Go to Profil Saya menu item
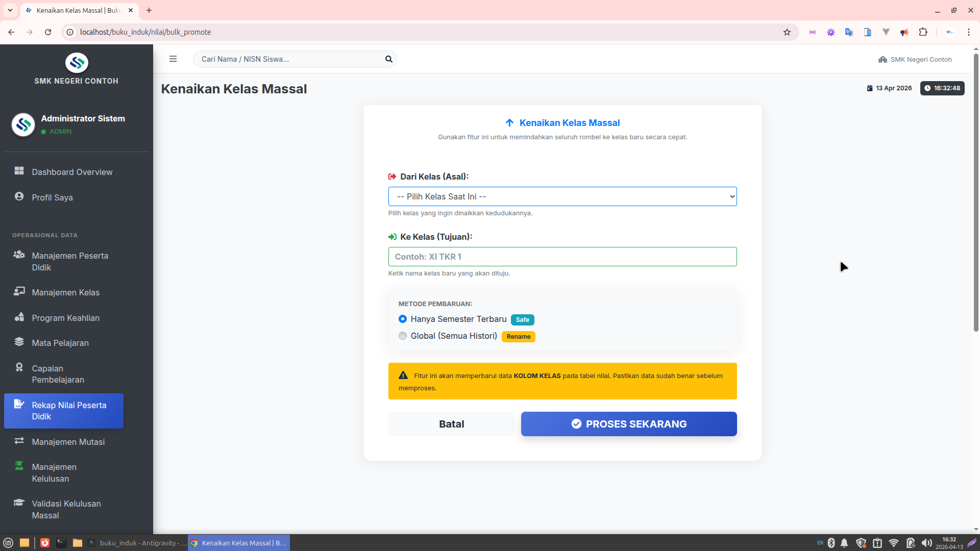The image size is (980, 551). (52, 197)
